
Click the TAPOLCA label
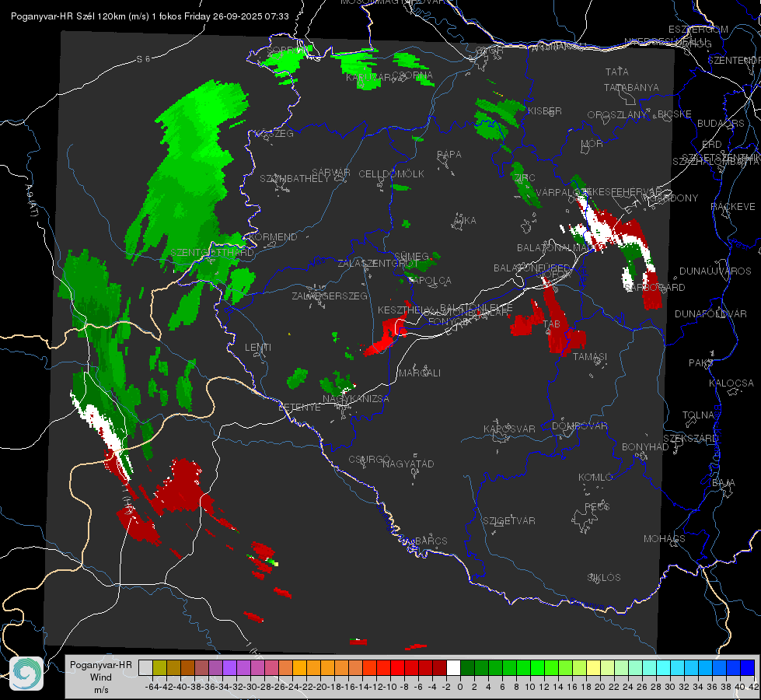tap(430, 281)
